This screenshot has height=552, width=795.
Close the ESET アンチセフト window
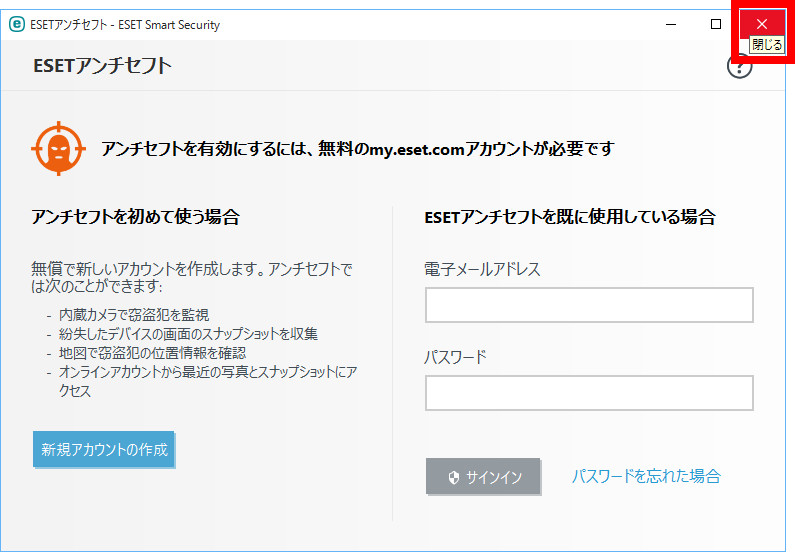[x=762, y=24]
